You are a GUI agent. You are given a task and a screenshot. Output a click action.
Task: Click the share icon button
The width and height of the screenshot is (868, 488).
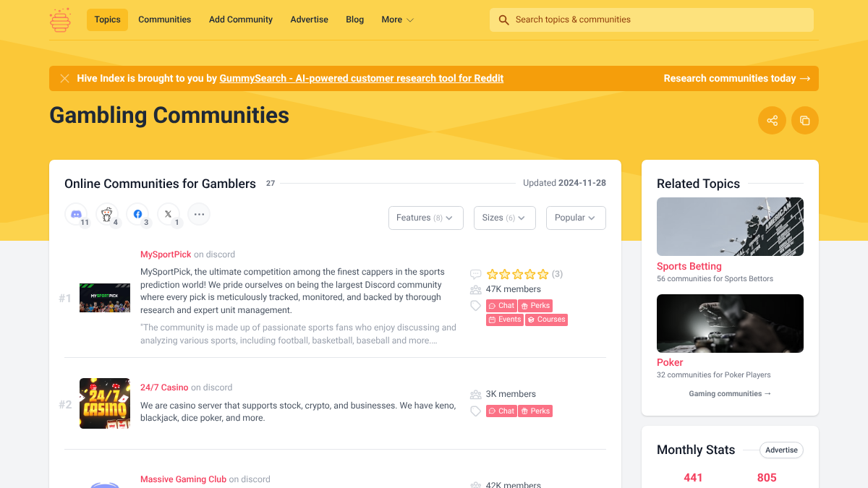point(772,121)
